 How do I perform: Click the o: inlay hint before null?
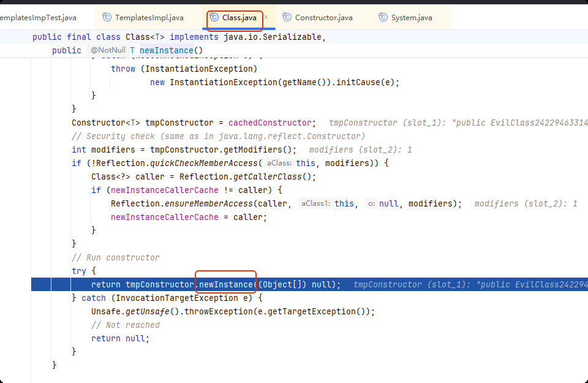point(371,204)
